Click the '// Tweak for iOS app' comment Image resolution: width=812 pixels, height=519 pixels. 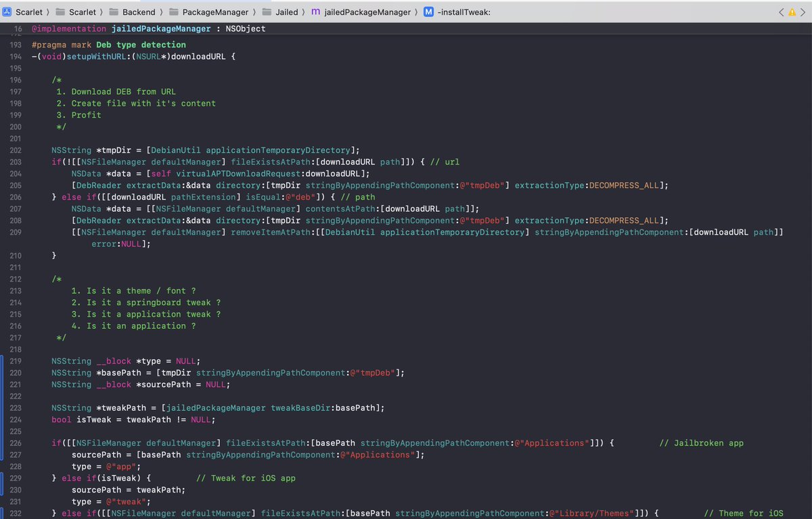pyautogui.click(x=246, y=478)
